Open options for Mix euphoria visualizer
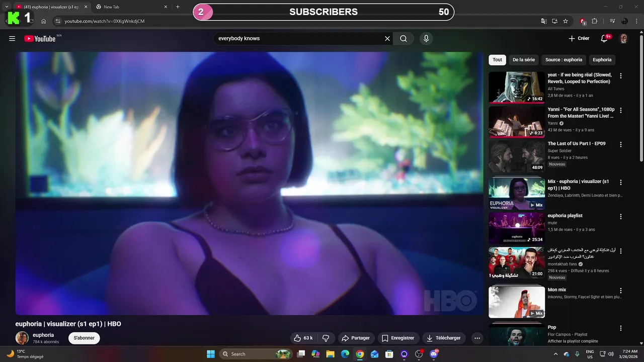Screen dimensions: 644x362 coord(621,183)
